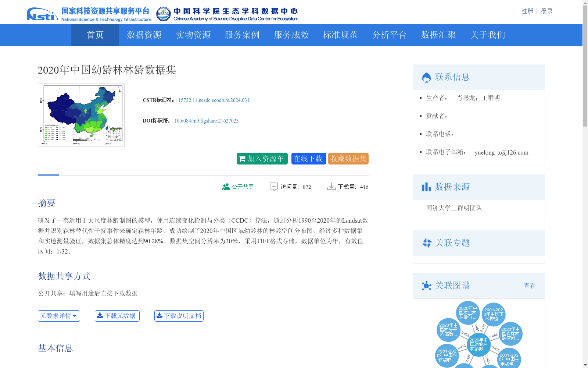
Task: Click the 联系信息 person icon
Action: click(426, 77)
